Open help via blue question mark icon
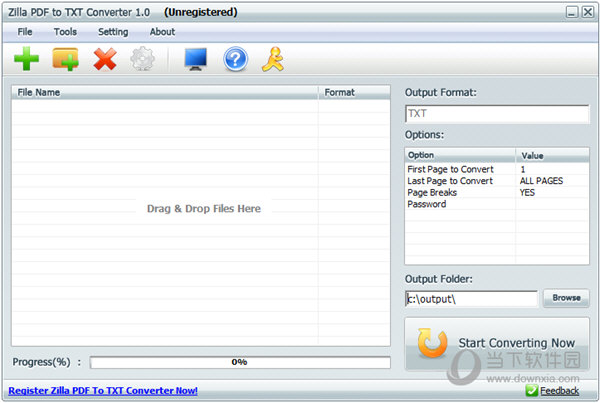The height and width of the screenshot is (403, 600). tap(235, 59)
